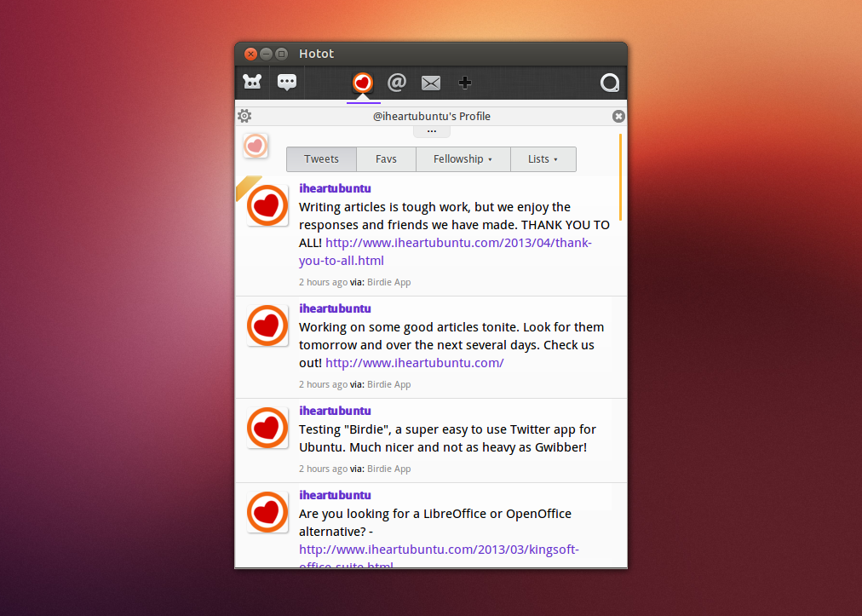Open the thank-you-to-all.html link
The height and width of the screenshot is (616, 862).
pyautogui.click(x=445, y=251)
